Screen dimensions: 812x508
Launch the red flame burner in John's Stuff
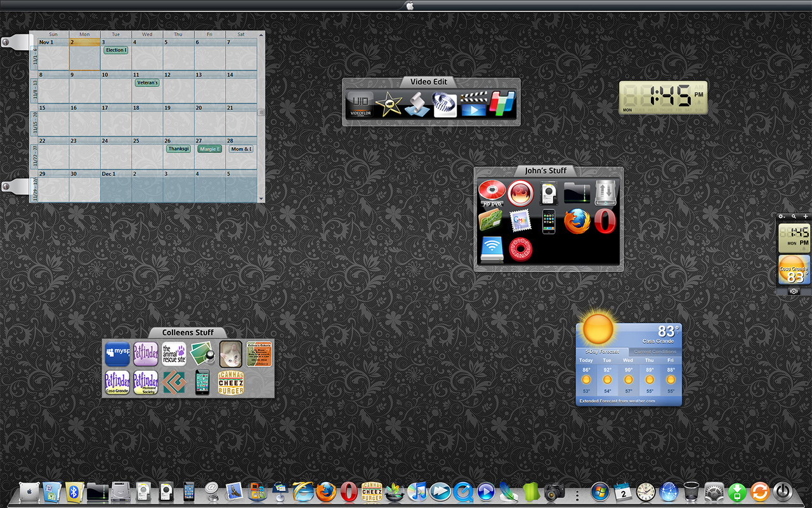[x=521, y=192]
